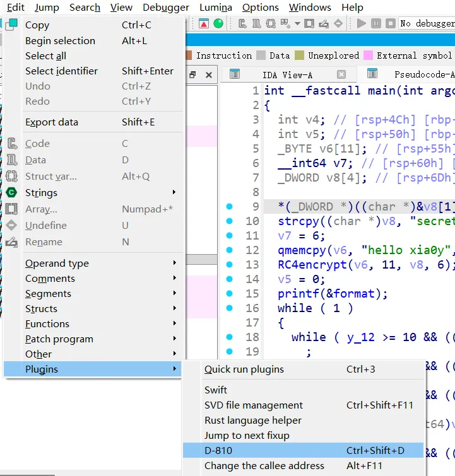The image size is (455, 476).
Task: Close the left side panel
Action: [x=209, y=74]
